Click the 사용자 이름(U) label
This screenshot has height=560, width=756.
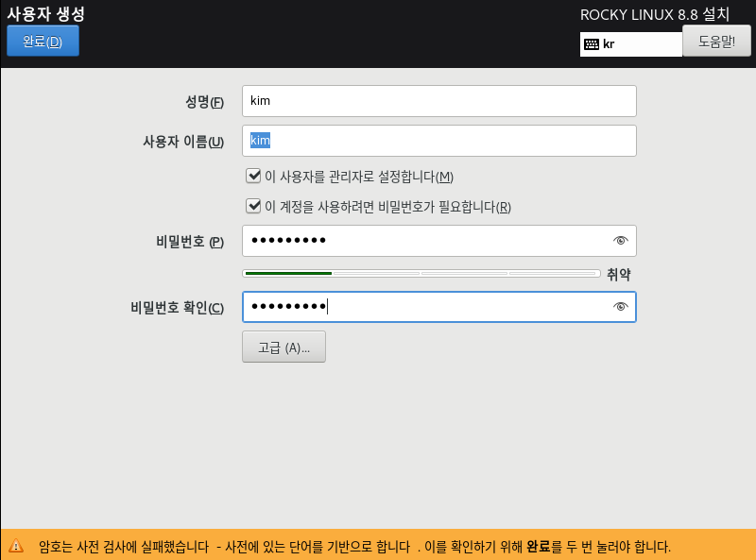coord(183,142)
